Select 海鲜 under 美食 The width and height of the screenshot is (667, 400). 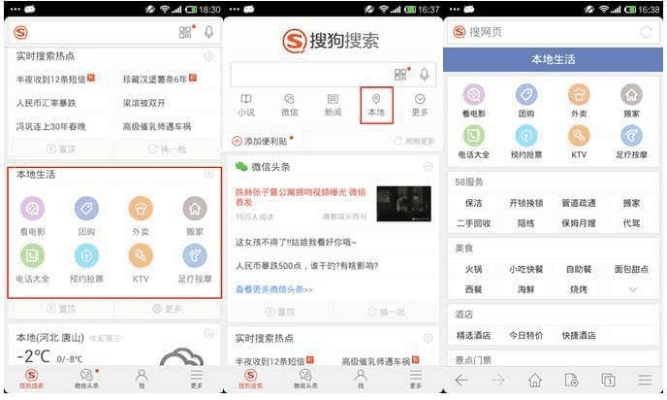pyautogui.click(x=526, y=289)
